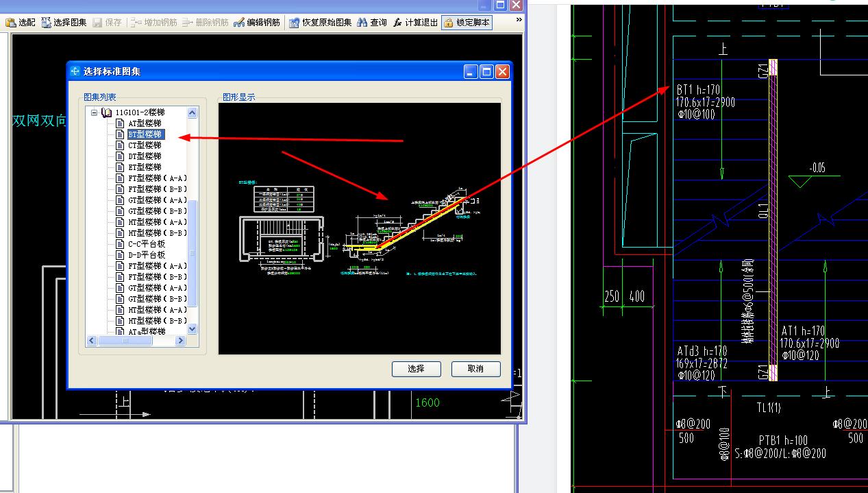
Task: Select the 11G101-2楼梯 root entry
Action: tap(140, 112)
